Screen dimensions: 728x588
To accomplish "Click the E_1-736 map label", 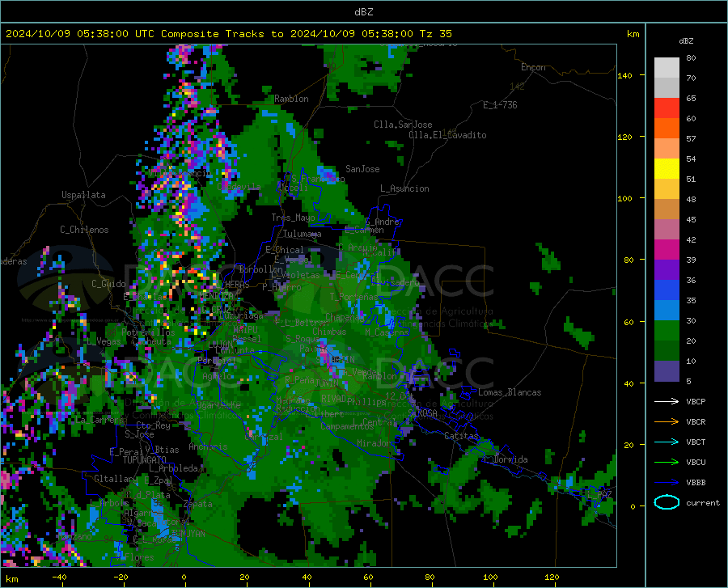I will tap(500, 105).
